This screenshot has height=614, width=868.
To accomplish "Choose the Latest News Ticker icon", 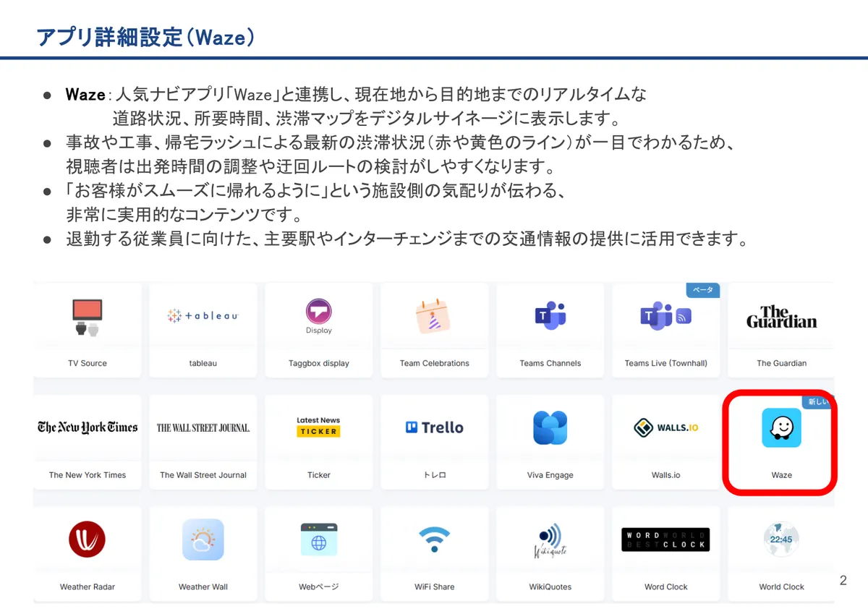I will [x=318, y=427].
